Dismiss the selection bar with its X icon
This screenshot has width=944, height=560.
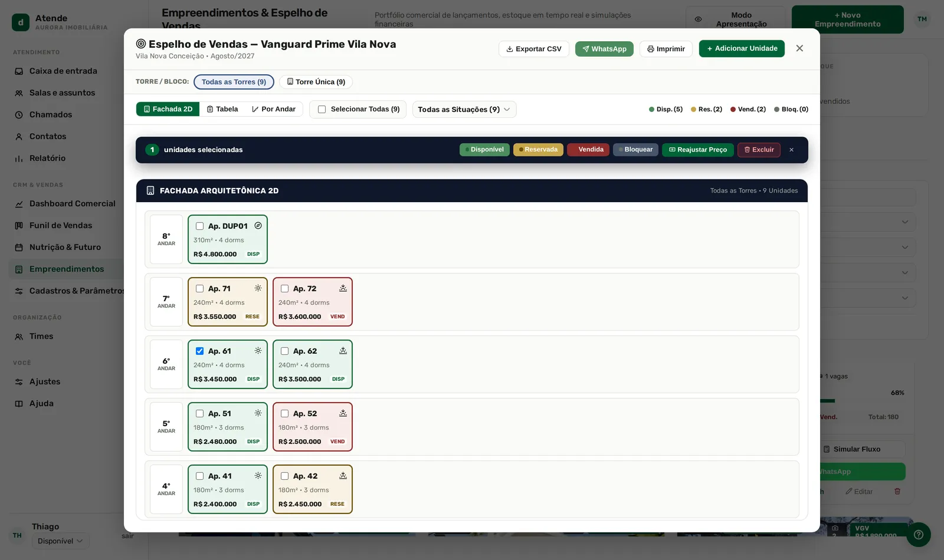(791, 150)
